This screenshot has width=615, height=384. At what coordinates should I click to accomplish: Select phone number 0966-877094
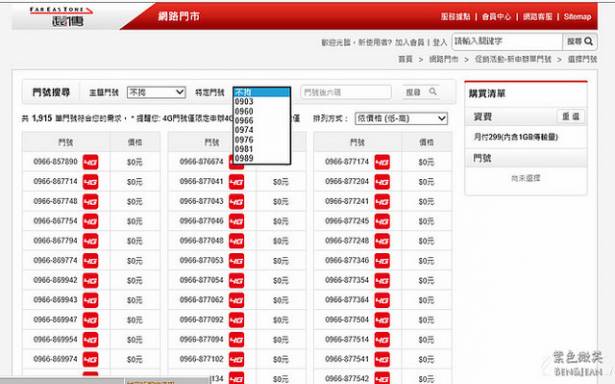[x=202, y=339]
